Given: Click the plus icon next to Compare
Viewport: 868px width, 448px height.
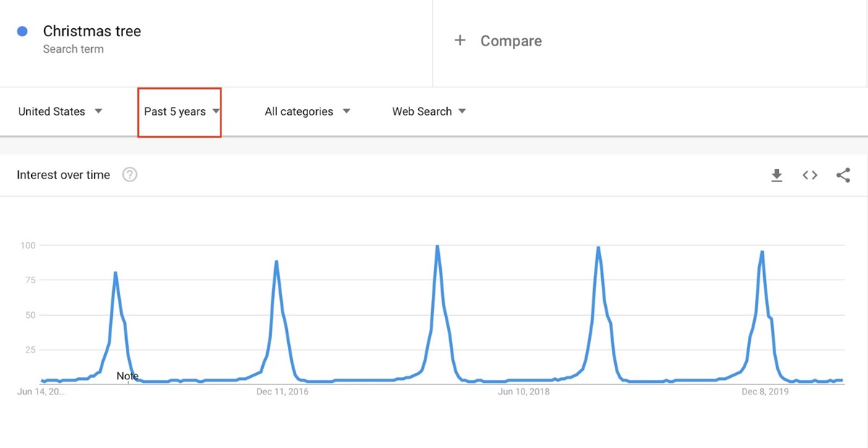Looking at the screenshot, I should tap(461, 40).
